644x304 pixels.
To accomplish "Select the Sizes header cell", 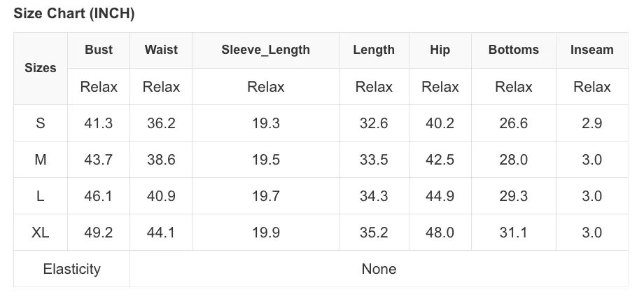I will 41,68.
